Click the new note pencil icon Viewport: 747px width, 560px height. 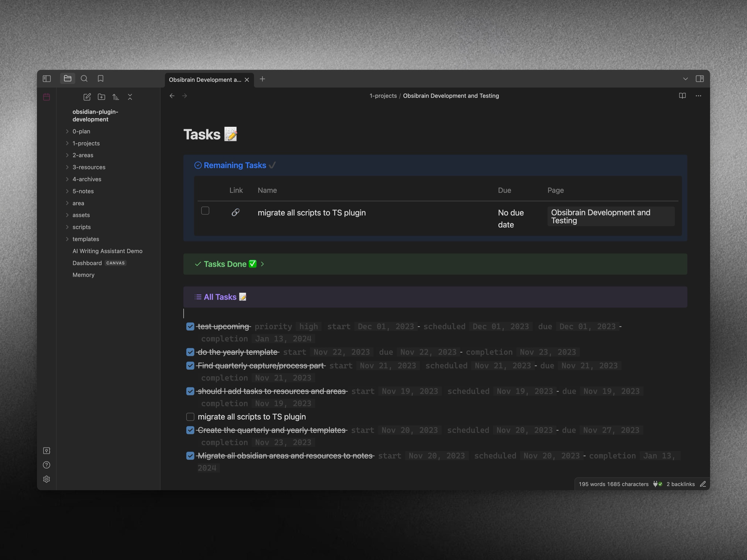pyautogui.click(x=87, y=97)
